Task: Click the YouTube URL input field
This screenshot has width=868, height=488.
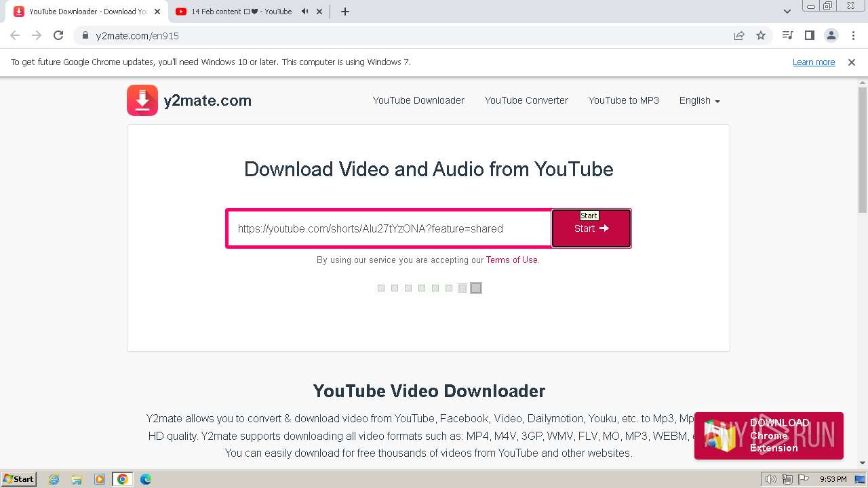Action: (389, 228)
